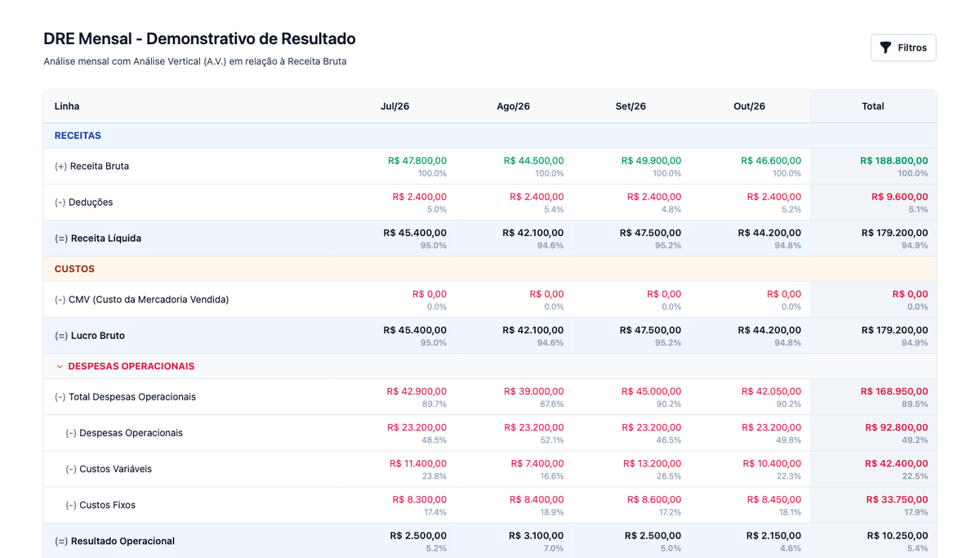This screenshot has width=980, height=558.
Task: Select the Deduções row label
Action: 83,203
